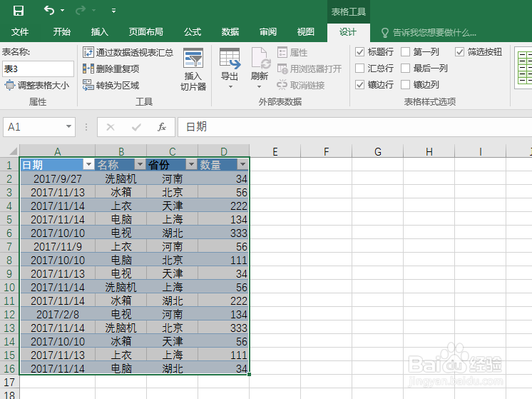The image size is (532, 399).
Task: Select the 设计 table tools tab
Action: click(348, 32)
